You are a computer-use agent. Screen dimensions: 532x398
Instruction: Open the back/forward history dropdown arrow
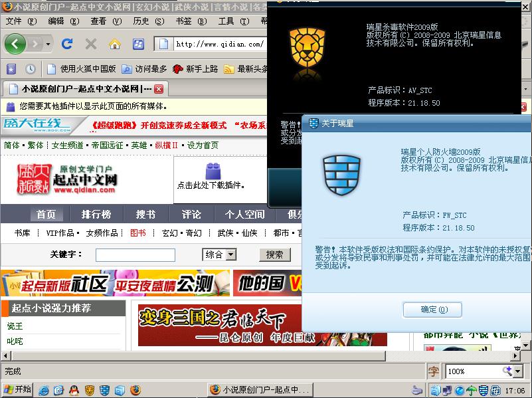48,44
